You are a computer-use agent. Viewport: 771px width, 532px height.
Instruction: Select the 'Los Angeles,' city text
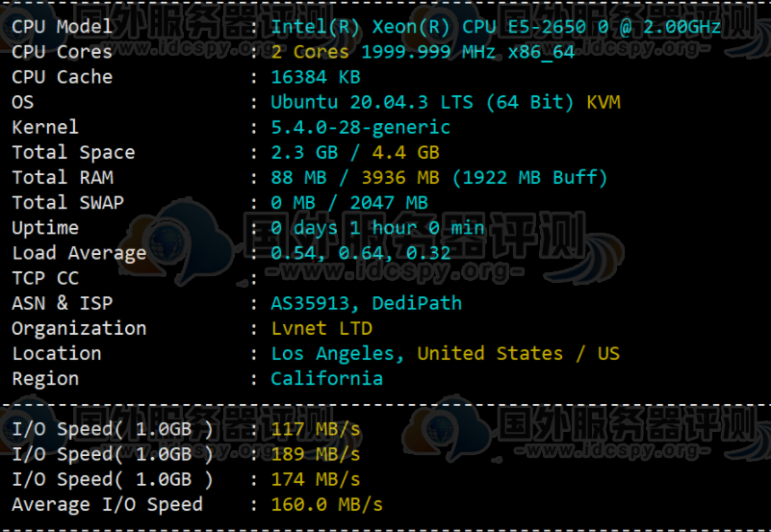[x=337, y=354]
